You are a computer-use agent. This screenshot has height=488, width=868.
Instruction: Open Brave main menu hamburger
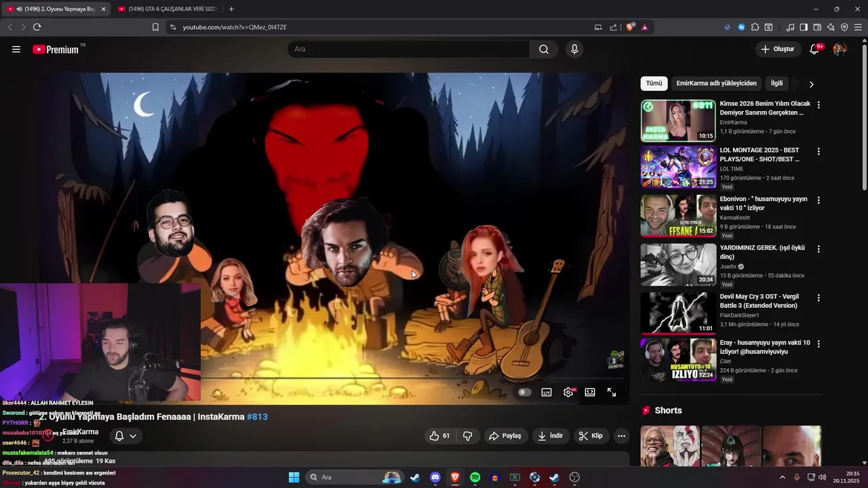click(858, 27)
